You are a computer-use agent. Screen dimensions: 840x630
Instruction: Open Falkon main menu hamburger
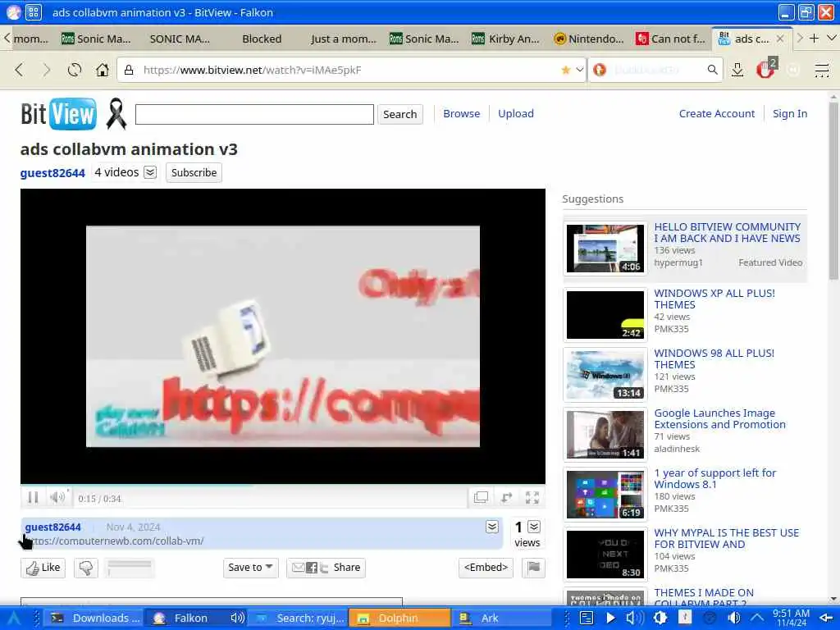pos(821,70)
